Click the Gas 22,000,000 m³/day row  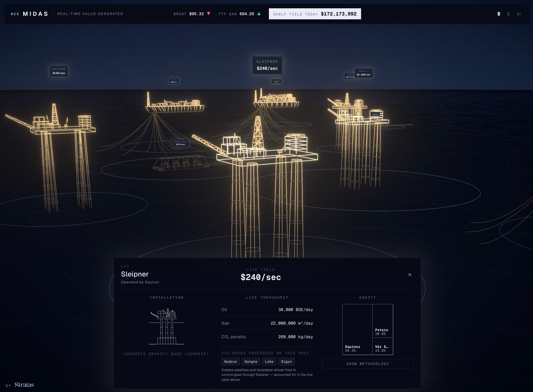[x=267, y=323]
